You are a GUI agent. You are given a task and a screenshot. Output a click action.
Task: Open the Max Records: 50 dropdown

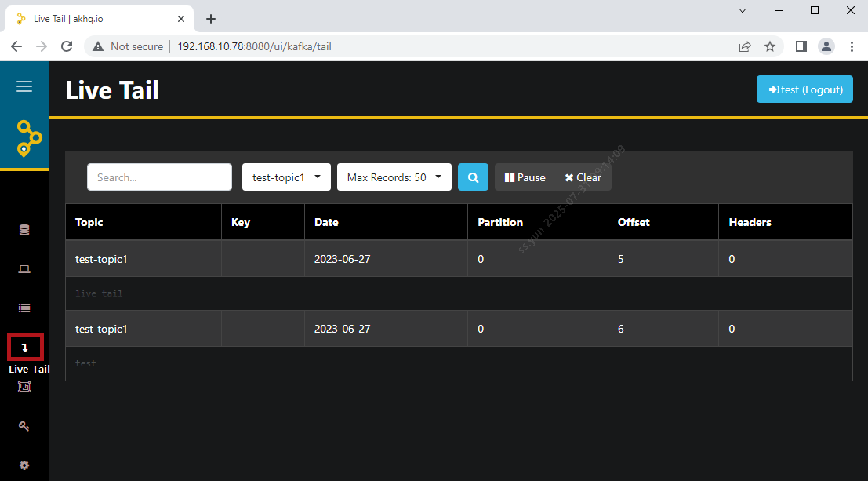pyautogui.click(x=394, y=177)
